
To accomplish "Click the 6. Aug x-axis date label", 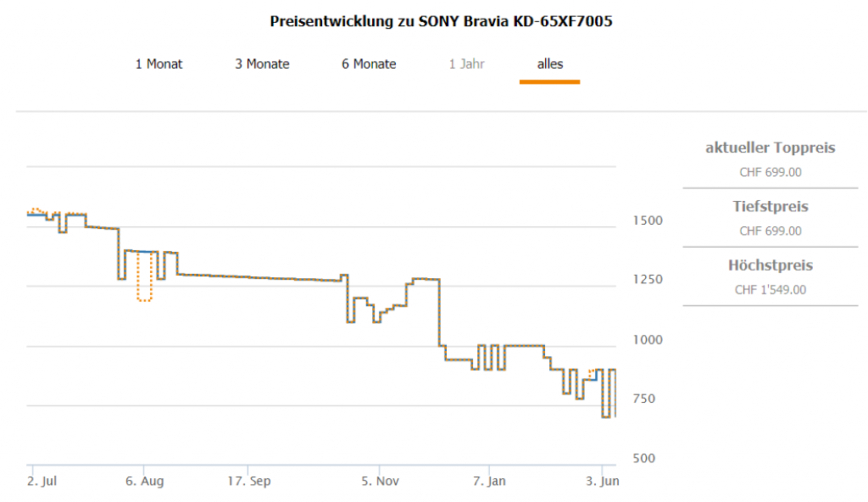I will click(x=145, y=481).
